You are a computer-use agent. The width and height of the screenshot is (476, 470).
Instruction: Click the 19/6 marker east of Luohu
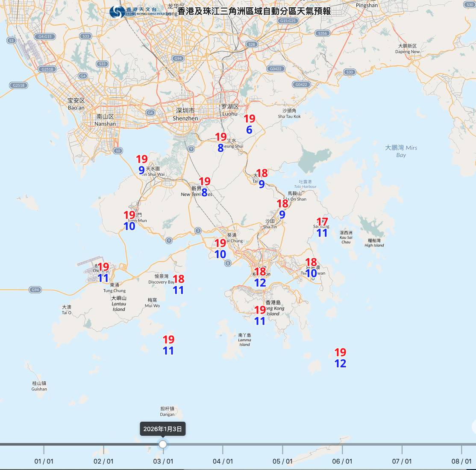pyautogui.click(x=249, y=124)
